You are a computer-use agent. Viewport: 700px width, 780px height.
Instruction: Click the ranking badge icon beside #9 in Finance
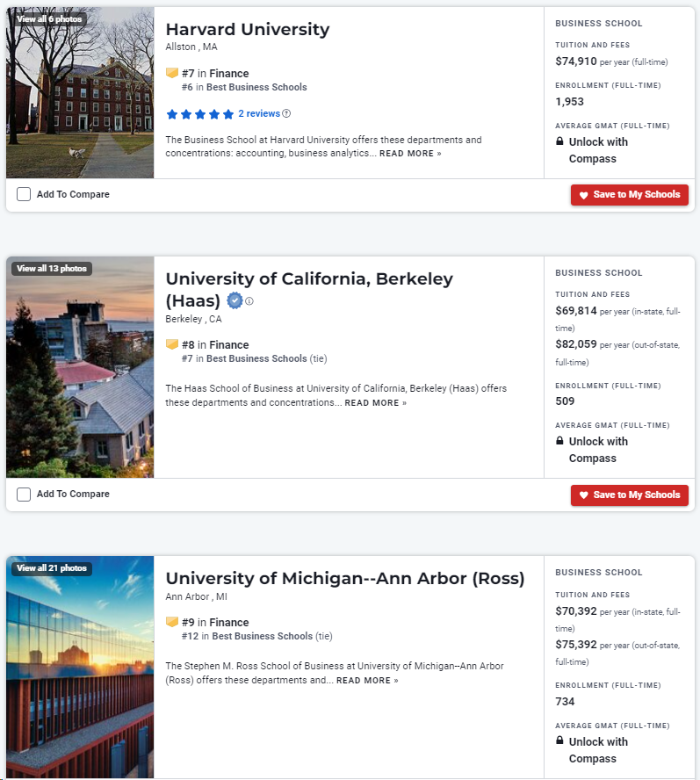coord(172,622)
